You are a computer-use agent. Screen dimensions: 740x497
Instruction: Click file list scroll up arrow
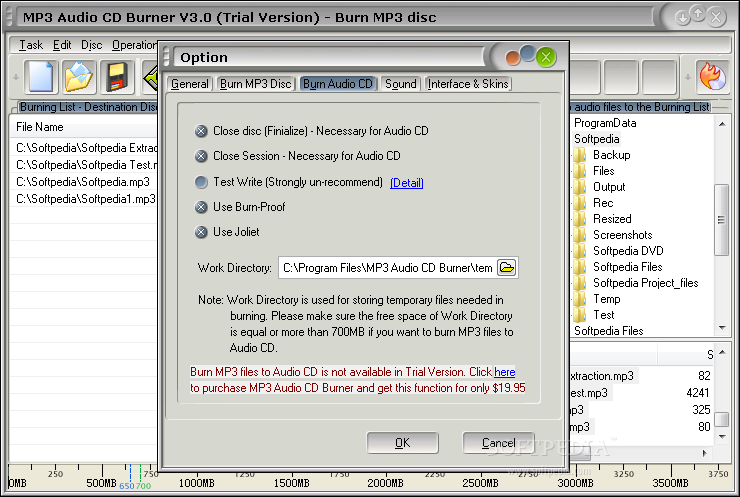722,352
